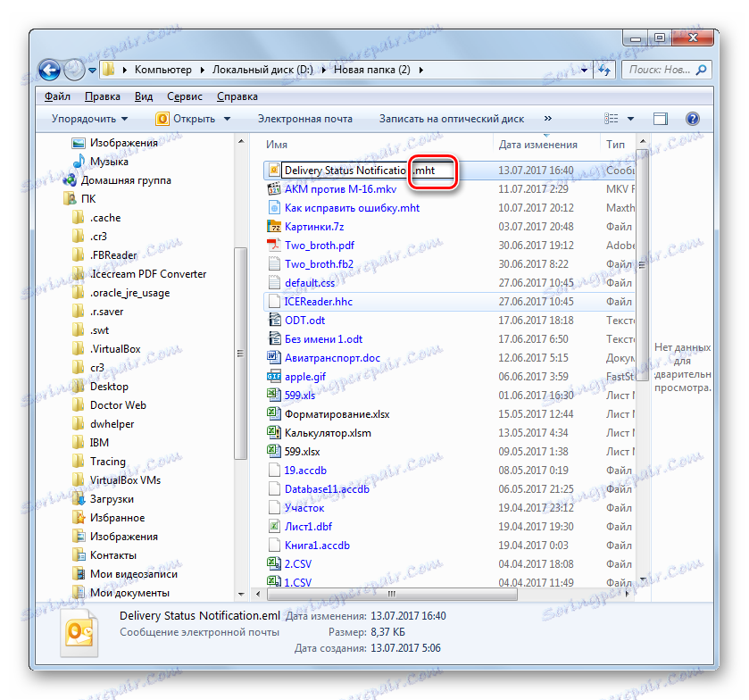749x700 pixels.
Task: Select the ICEReader.hhc file
Action: point(318,302)
